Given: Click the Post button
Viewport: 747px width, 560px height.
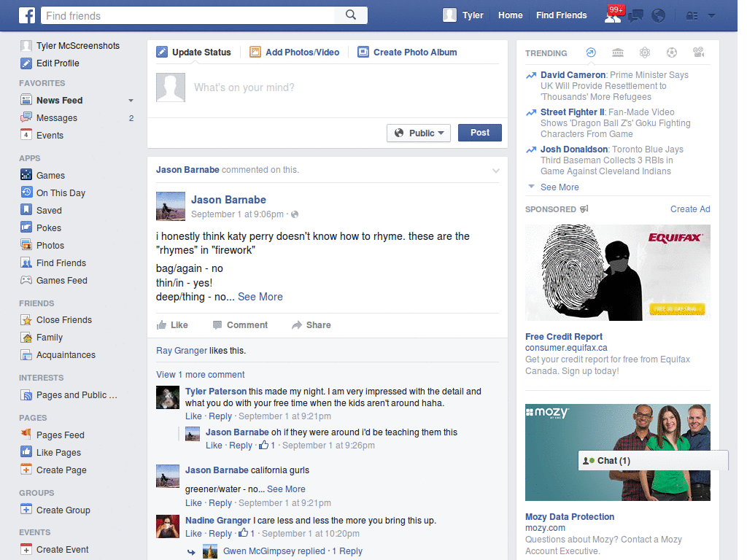Looking at the screenshot, I should click(x=480, y=133).
